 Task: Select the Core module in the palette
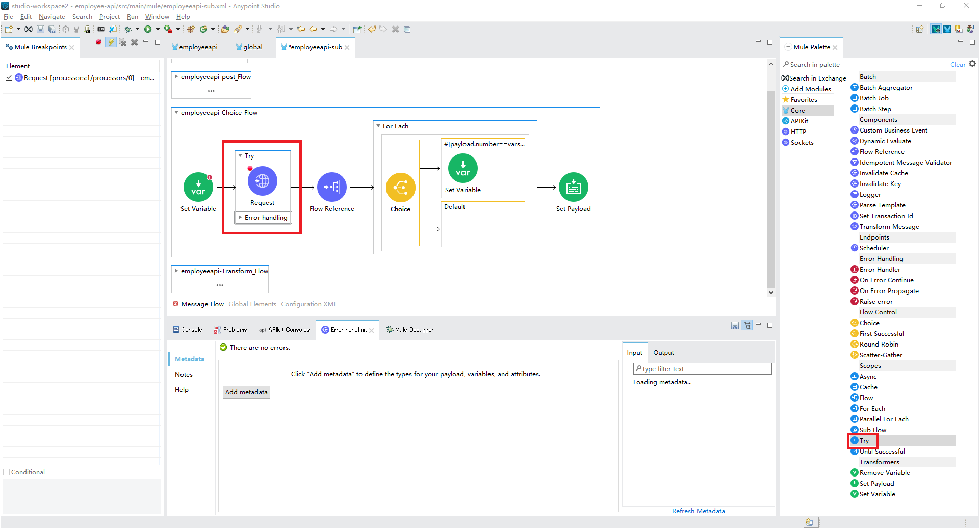point(808,111)
